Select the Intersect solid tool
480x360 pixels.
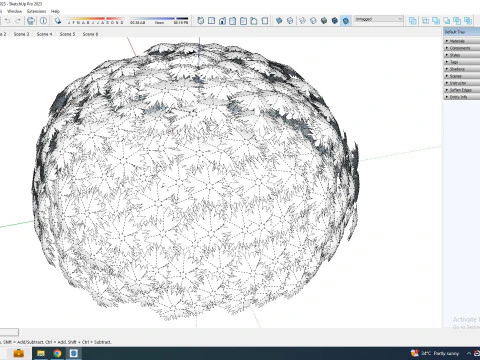[426, 21]
